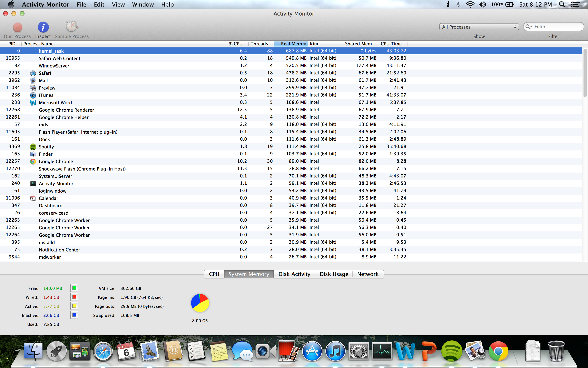Select the Safari Web Content process row

[x=291, y=58]
